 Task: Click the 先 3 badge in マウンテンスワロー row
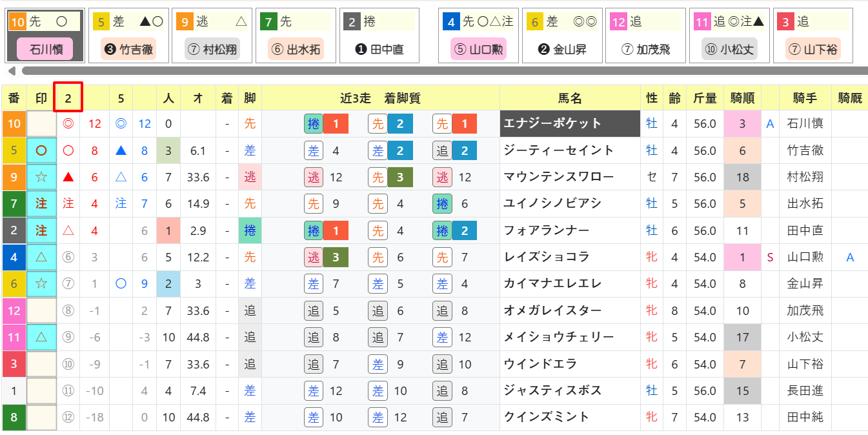click(x=390, y=177)
